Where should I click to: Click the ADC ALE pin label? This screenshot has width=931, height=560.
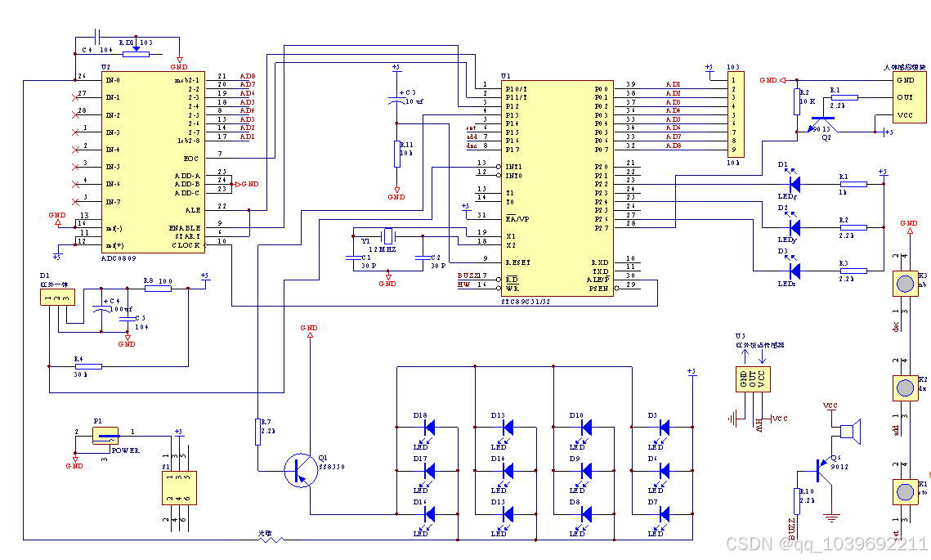(193, 210)
